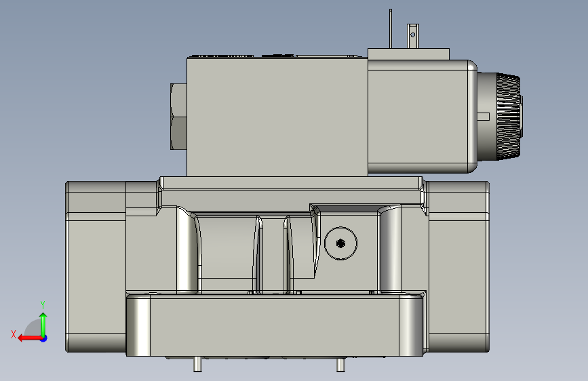Click the red X axis arrow
This screenshot has width=588, height=381.
[30, 338]
